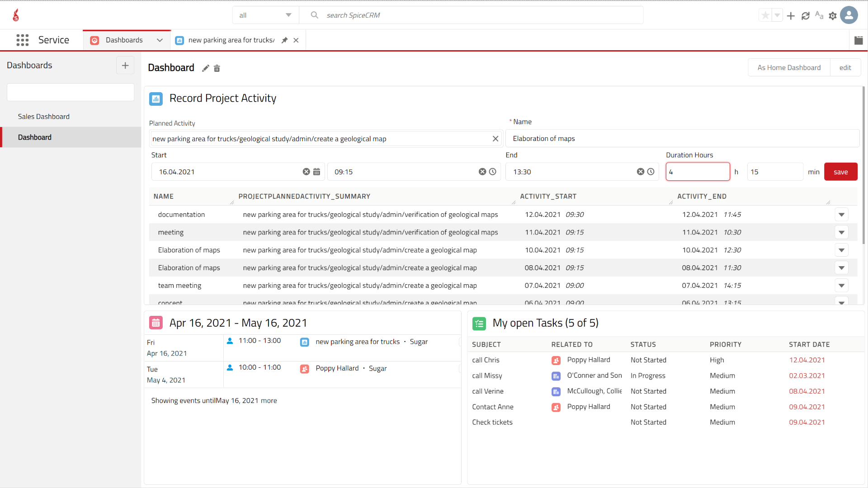The image size is (868, 488).
Task: Sort by ACTIVITY_START column header
Action: coord(548,197)
